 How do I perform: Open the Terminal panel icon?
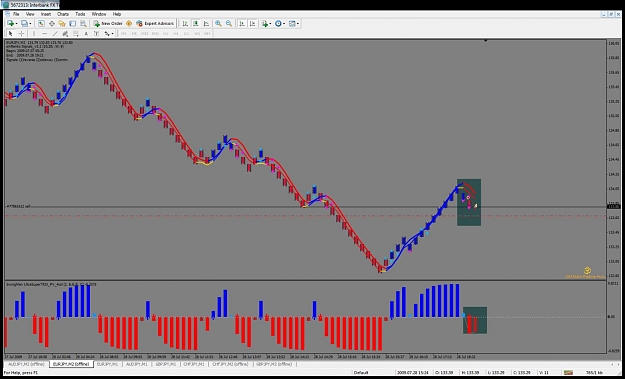(x=72, y=24)
